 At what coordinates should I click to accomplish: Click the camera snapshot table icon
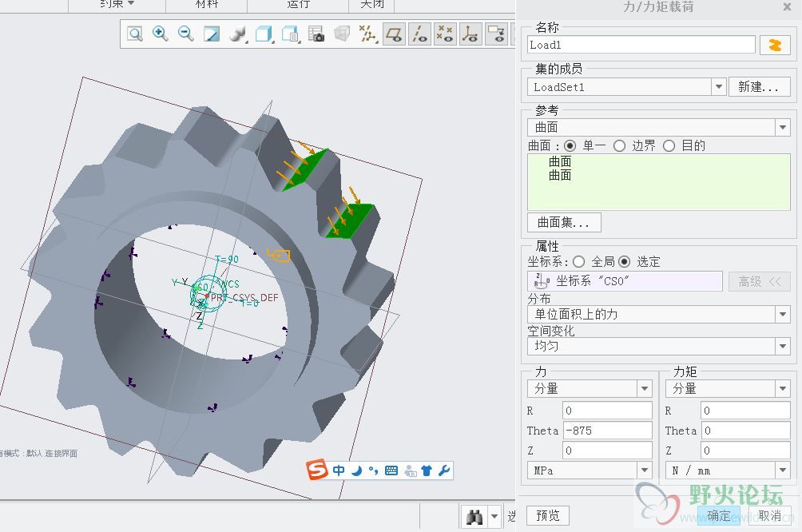click(x=316, y=34)
